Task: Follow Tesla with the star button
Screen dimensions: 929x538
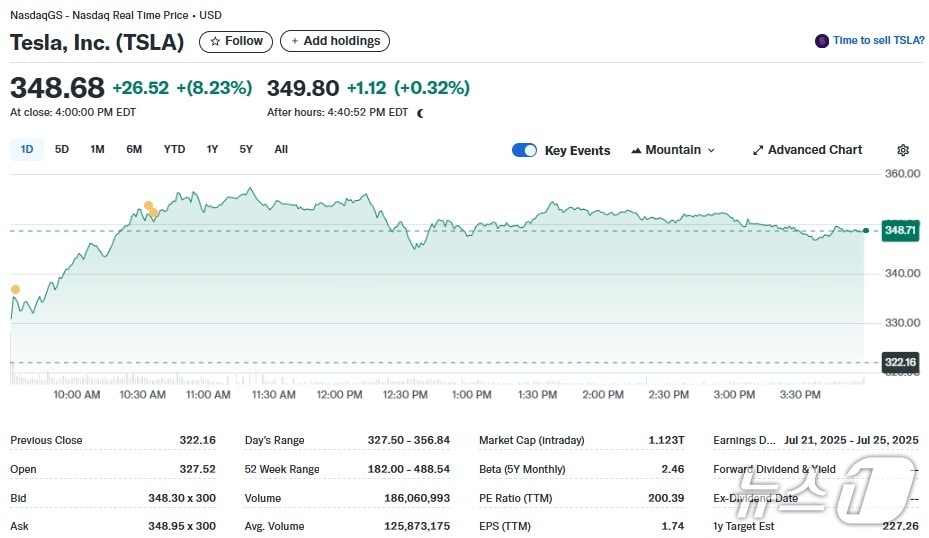Action: (236, 41)
